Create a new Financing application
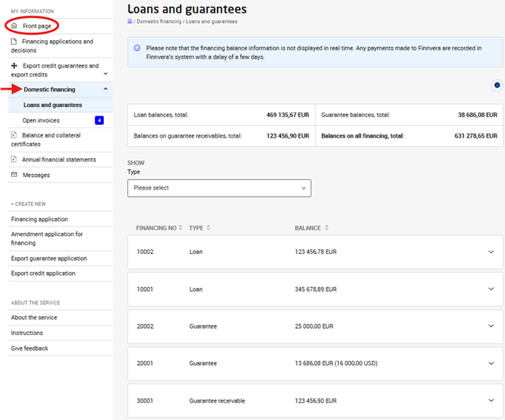This screenshot has width=505, height=420. click(39, 219)
